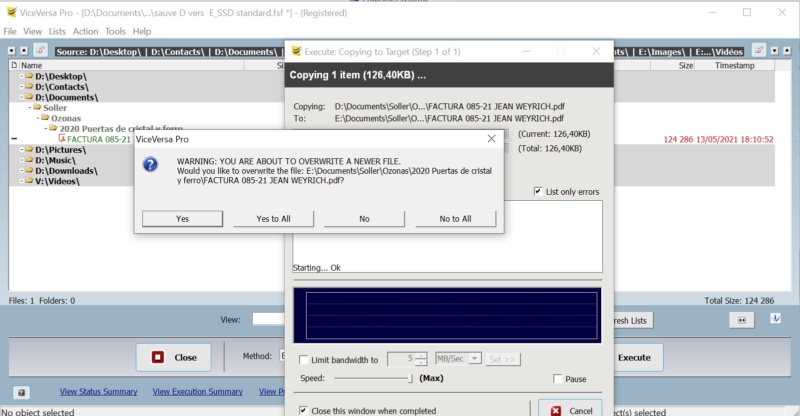Viewport: 800px width, 416px height.
Task: Click the blue question mark icon in warning dialog
Action: coord(150,164)
